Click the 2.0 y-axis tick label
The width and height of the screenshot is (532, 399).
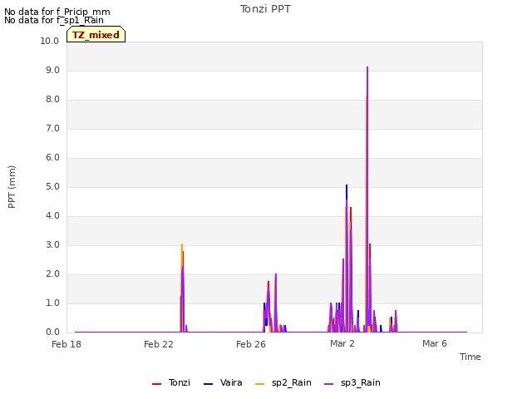coord(52,274)
